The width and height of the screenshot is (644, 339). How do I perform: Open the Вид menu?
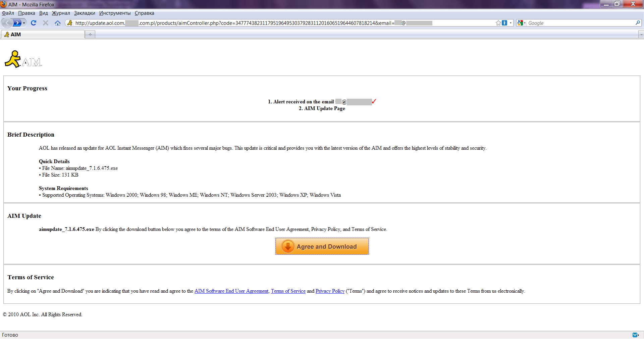(44, 13)
